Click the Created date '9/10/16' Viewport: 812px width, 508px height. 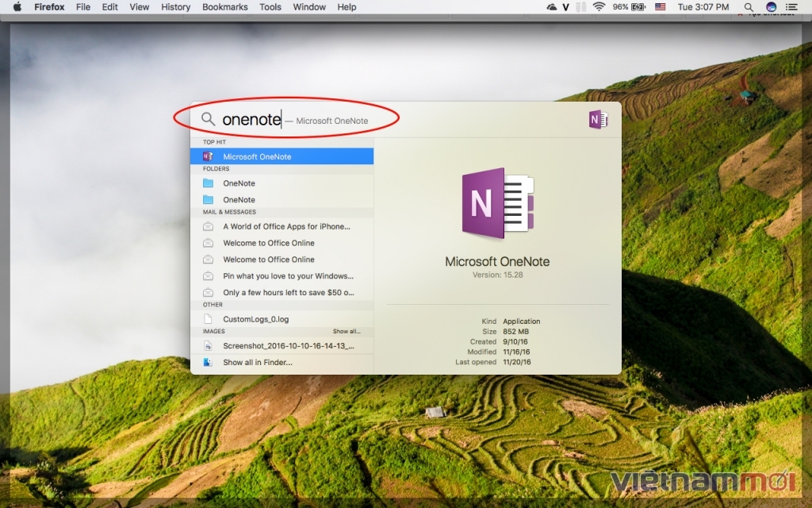point(515,341)
